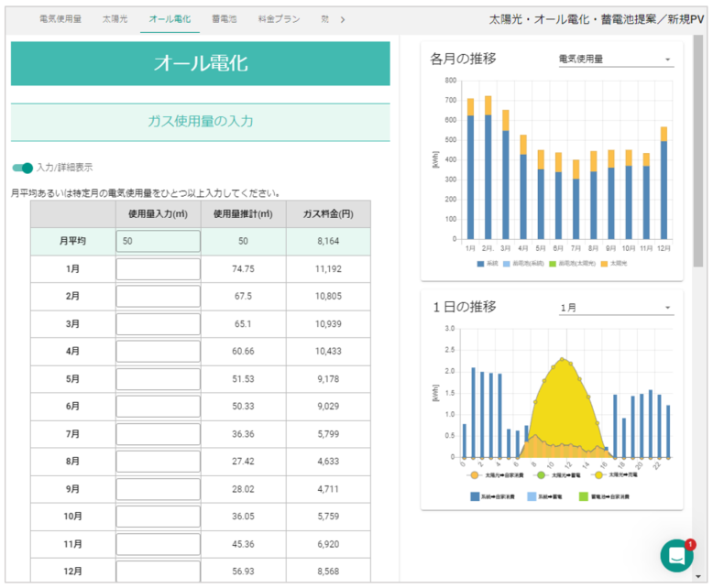Toggle the 系統➡自家消費 legend swatch

click(x=475, y=496)
